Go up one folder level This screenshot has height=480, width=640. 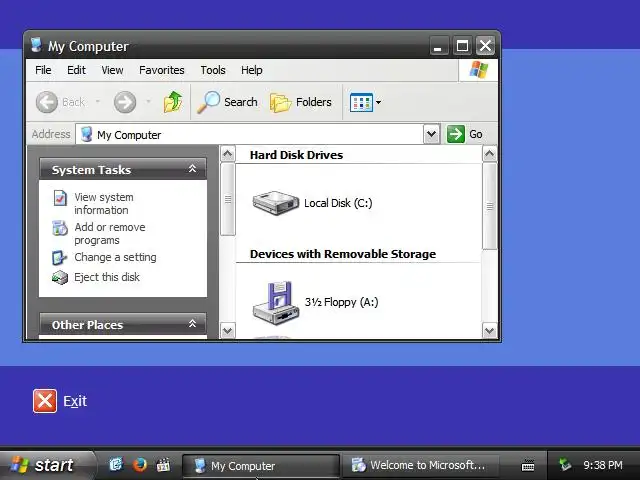click(x=173, y=102)
